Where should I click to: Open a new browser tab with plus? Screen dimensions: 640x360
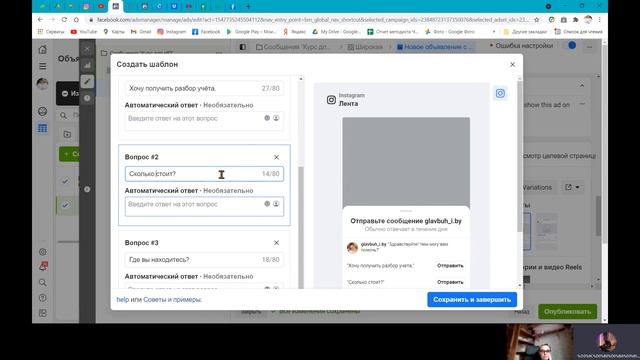pyautogui.click(x=248, y=7)
